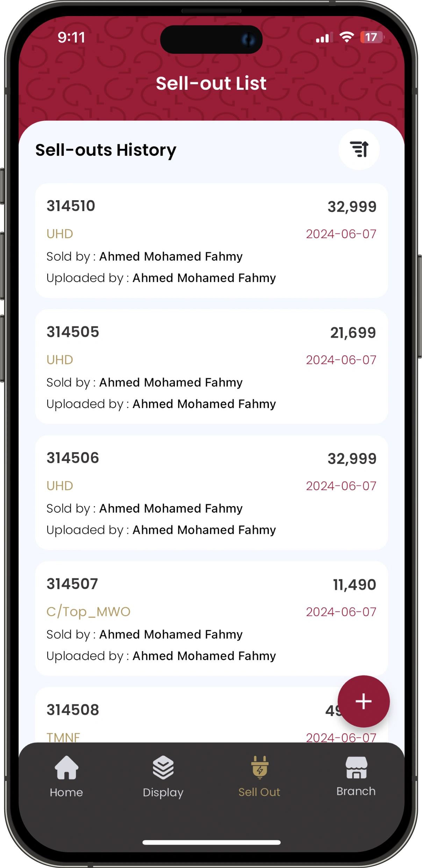Open sell-out record 314508
Screen dimensions: 422x868
coord(212,715)
